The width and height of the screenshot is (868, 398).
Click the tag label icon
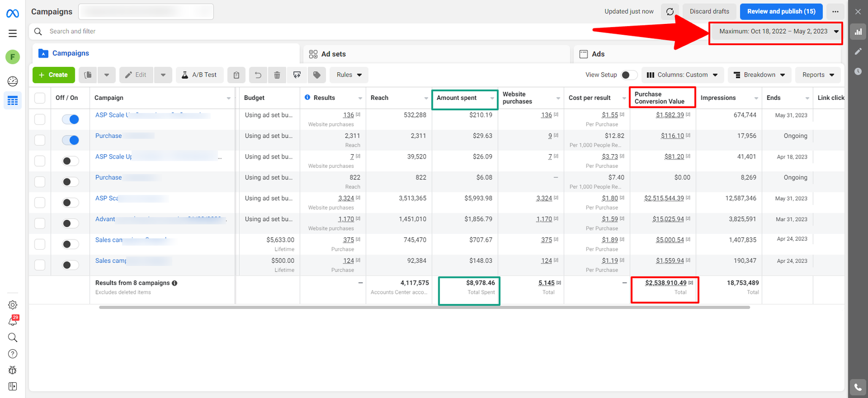click(317, 75)
